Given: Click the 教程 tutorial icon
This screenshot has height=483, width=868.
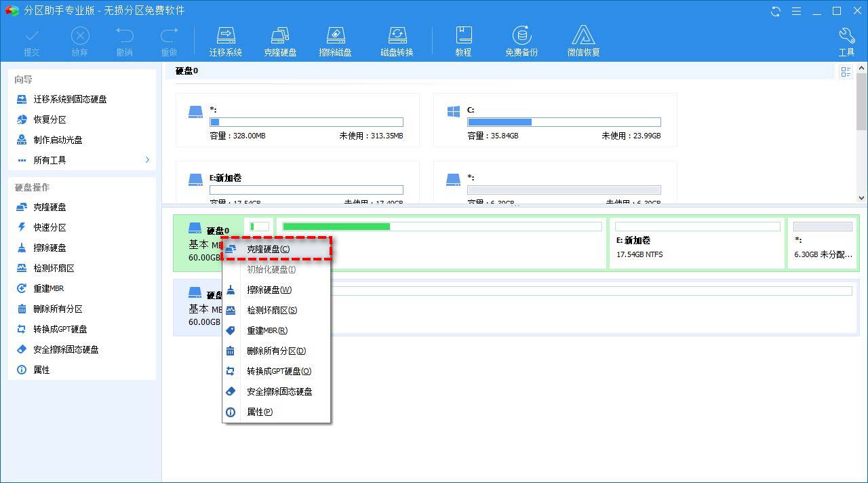Looking at the screenshot, I should pyautogui.click(x=464, y=39).
